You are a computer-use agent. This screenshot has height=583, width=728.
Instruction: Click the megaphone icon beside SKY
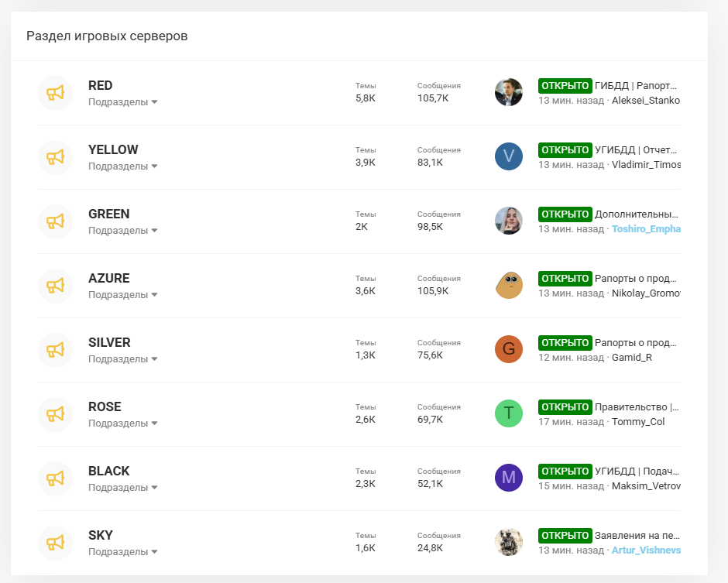point(55,543)
